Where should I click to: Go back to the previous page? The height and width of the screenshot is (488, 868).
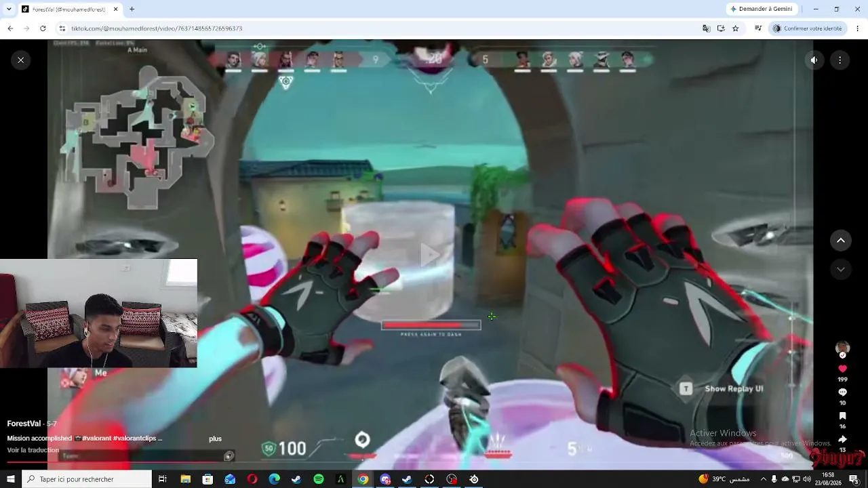click(x=10, y=28)
